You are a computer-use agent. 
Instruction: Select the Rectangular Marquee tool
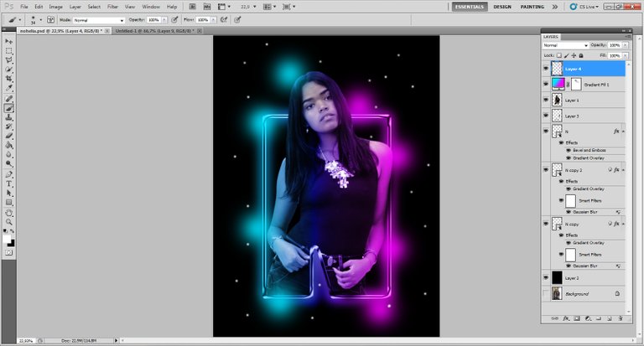click(8, 51)
